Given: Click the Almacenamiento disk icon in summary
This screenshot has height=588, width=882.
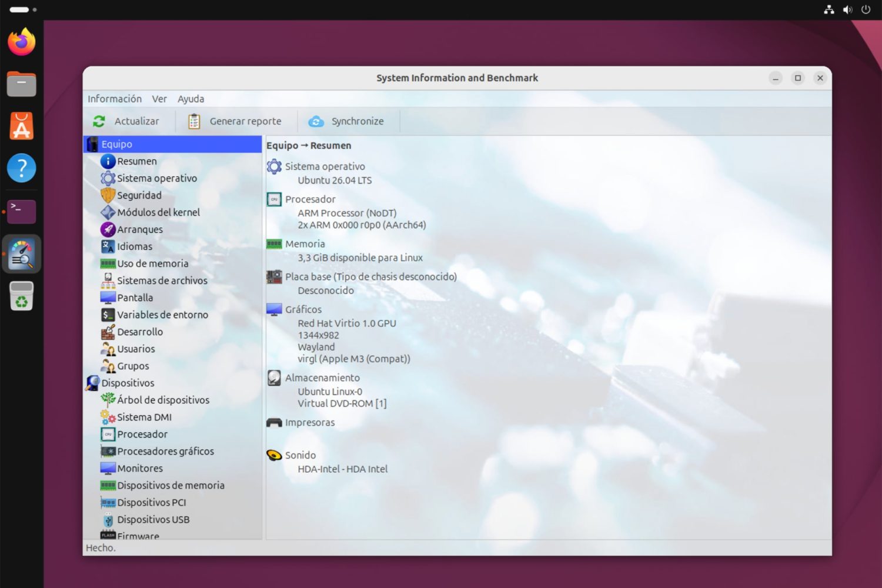Looking at the screenshot, I should pos(274,377).
